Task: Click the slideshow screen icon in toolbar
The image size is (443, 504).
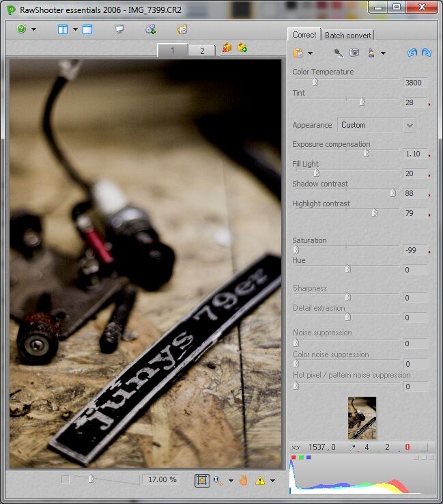Action: pyautogui.click(x=119, y=30)
